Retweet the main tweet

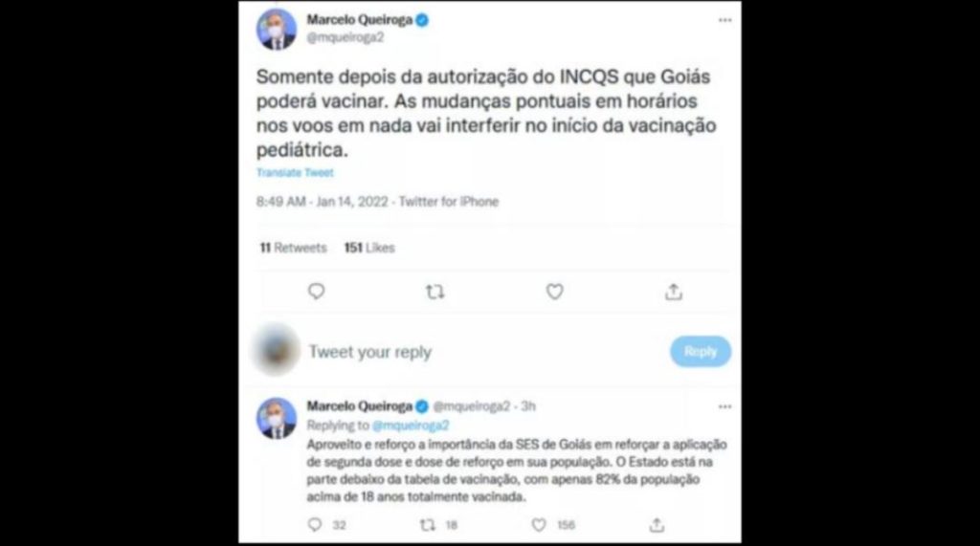(x=435, y=292)
